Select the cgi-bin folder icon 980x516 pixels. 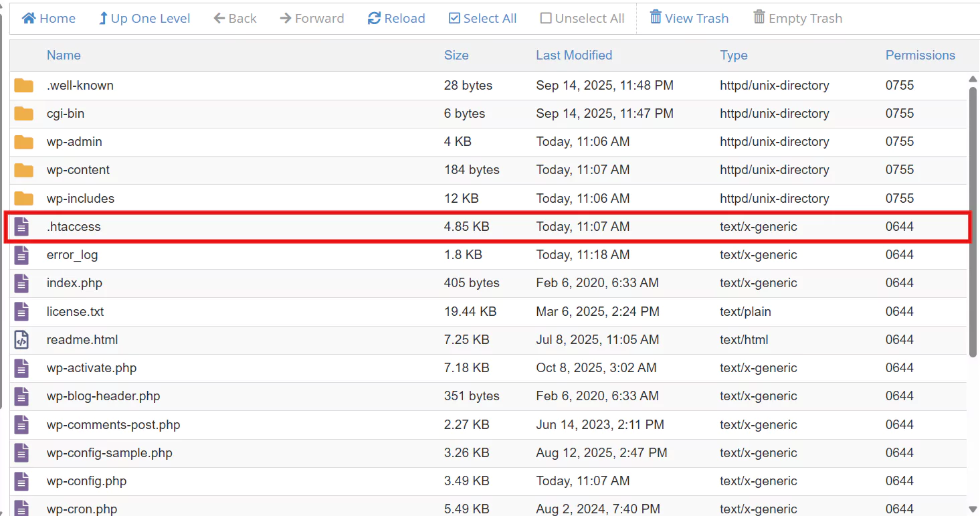[23, 114]
